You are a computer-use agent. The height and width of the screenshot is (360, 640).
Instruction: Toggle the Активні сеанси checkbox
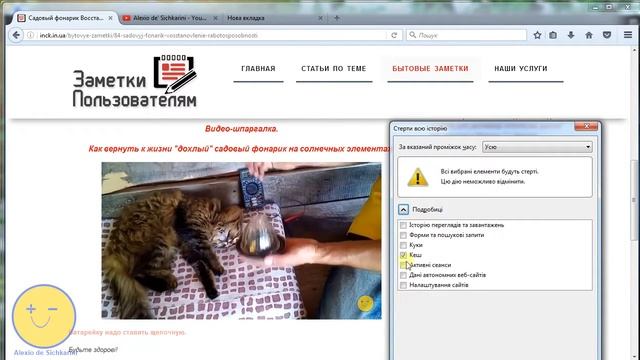pos(403,265)
